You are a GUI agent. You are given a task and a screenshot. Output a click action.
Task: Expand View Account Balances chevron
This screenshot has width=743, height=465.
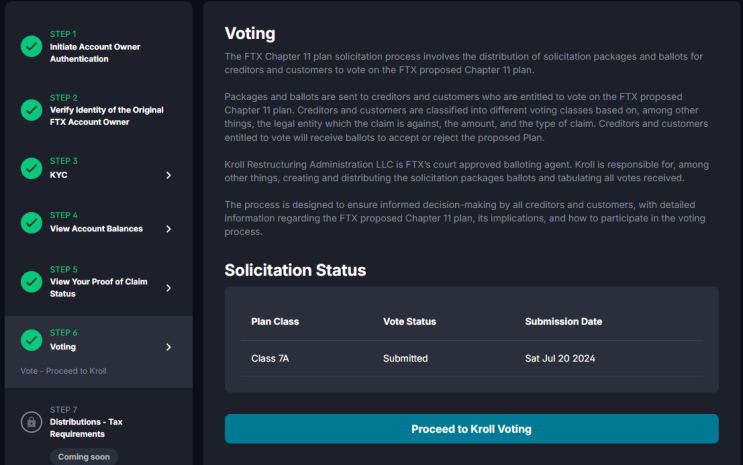pos(168,229)
